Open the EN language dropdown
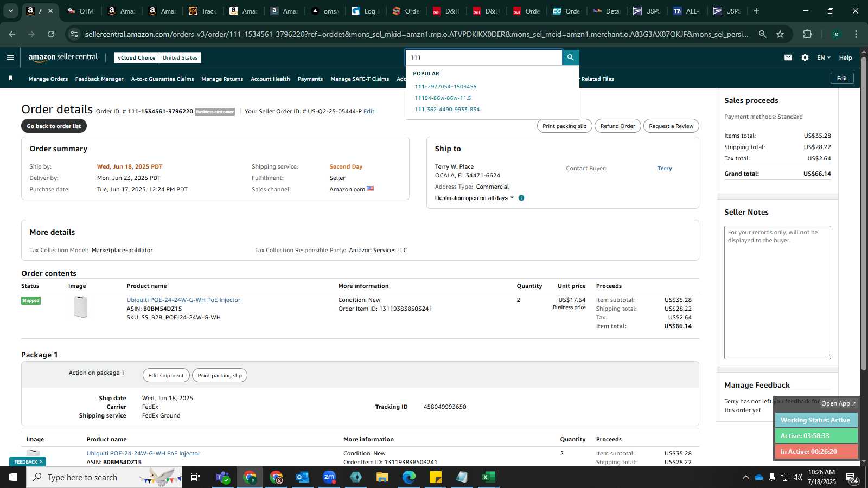The height and width of the screenshot is (488, 868). (824, 57)
